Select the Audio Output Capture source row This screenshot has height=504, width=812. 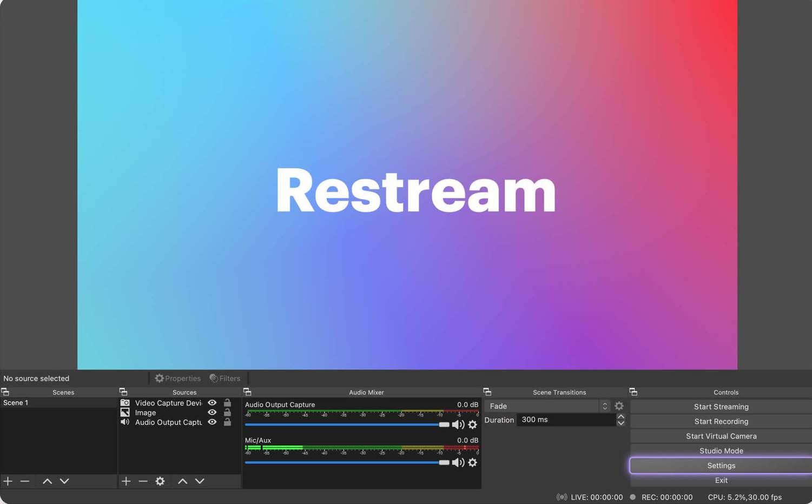pyautogui.click(x=179, y=422)
